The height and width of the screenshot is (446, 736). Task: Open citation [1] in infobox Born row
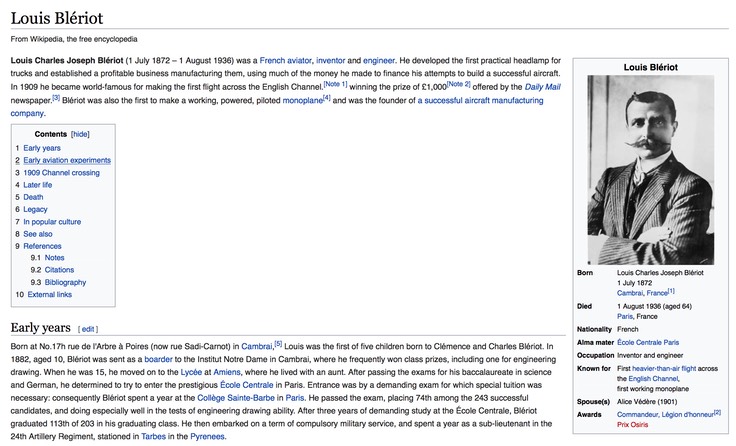(x=671, y=291)
